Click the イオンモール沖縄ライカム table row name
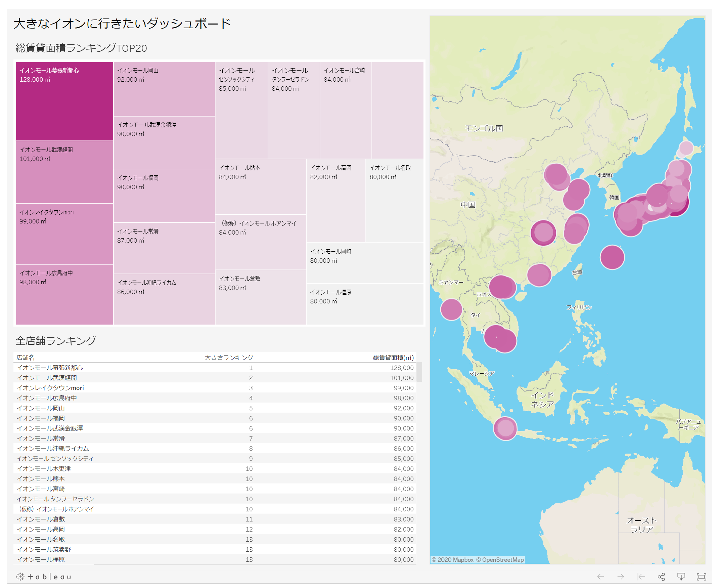The height and width of the screenshot is (588, 719). tap(52, 449)
